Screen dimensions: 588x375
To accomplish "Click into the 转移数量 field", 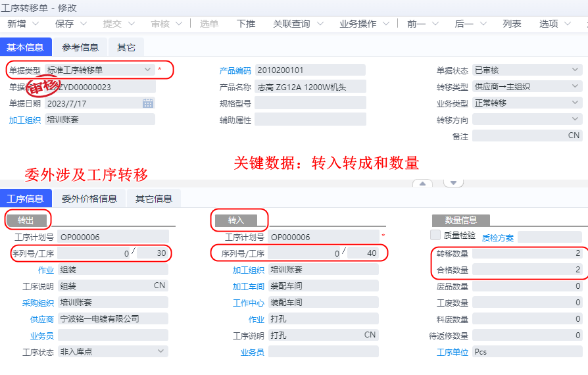I will [527, 253].
